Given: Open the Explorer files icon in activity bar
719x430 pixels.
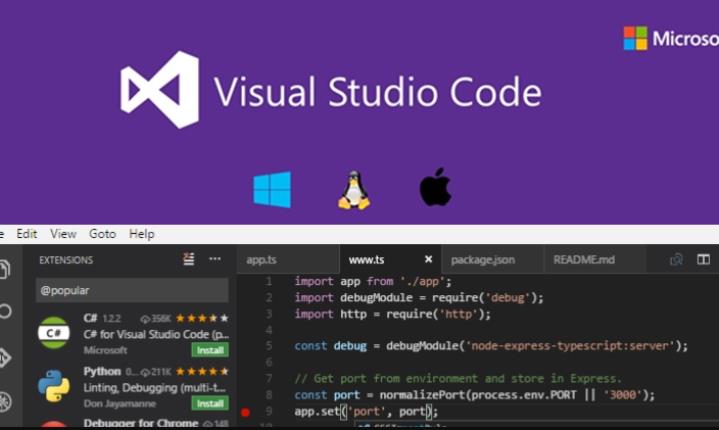Looking at the screenshot, I should tap(4, 270).
